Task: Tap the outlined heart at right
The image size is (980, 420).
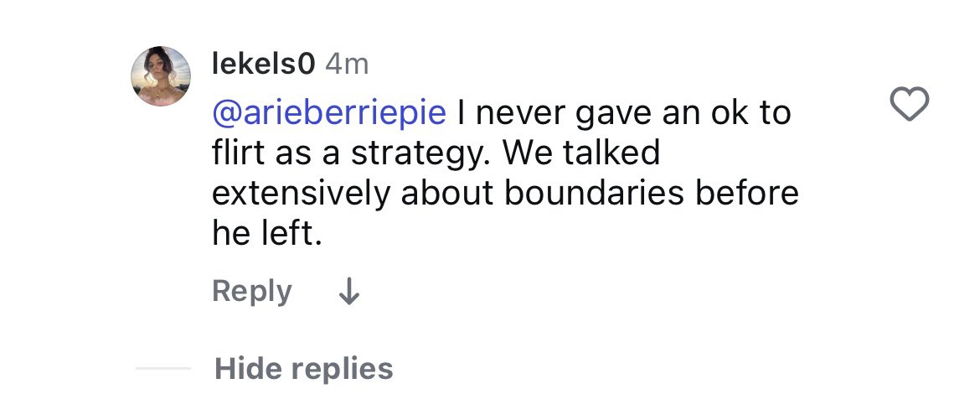Action: (909, 106)
